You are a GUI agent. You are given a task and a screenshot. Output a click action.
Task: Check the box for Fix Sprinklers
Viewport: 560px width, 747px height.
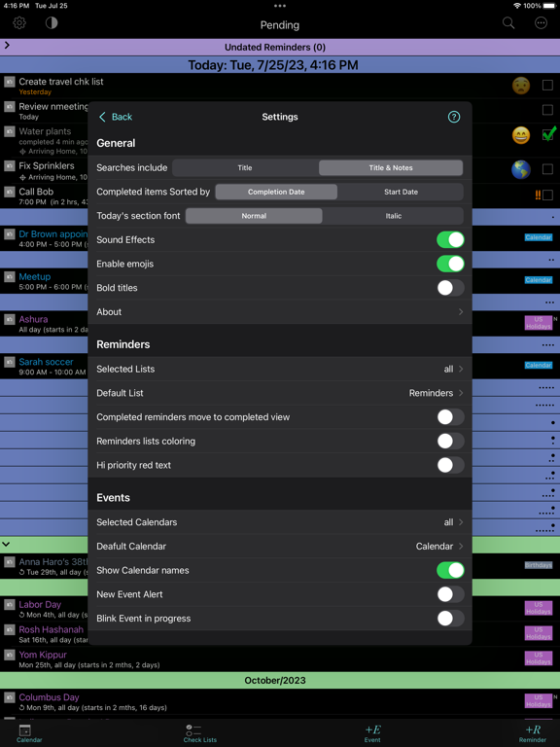click(x=547, y=169)
